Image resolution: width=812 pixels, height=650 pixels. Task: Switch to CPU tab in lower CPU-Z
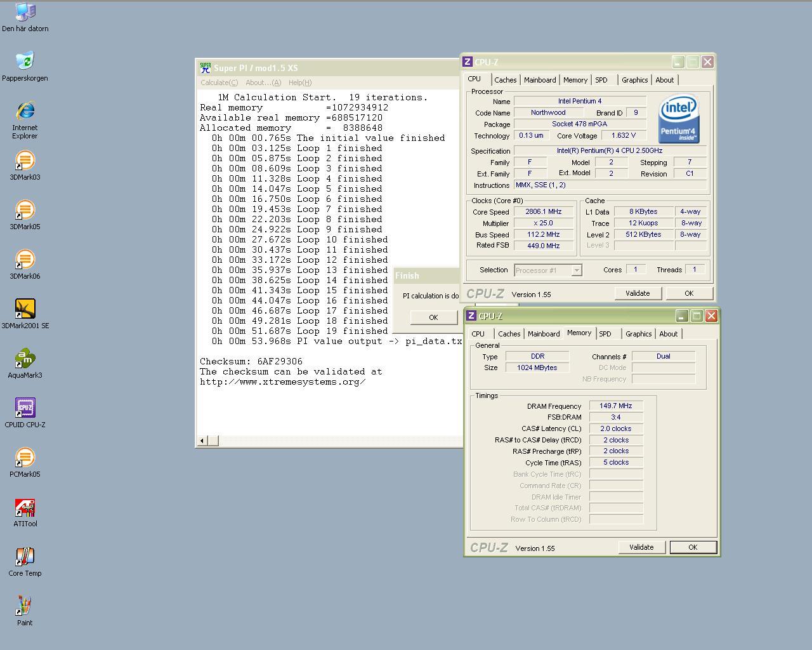click(x=478, y=334)
